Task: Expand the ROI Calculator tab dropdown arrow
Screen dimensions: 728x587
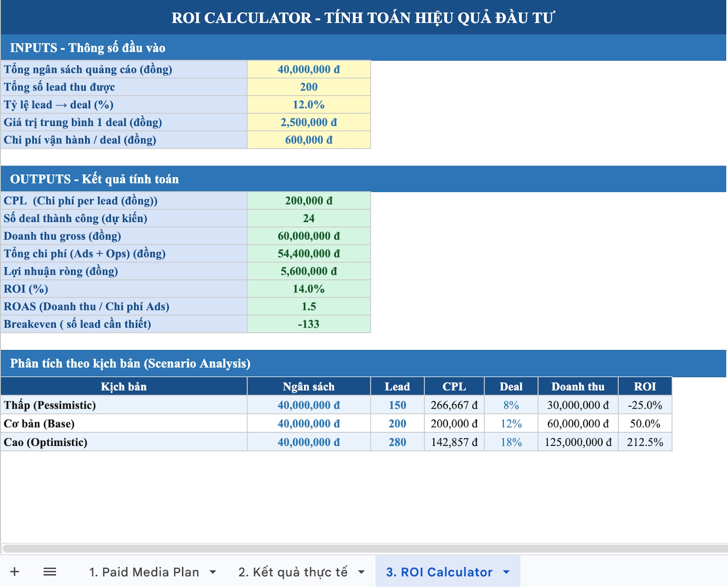Action: point(506,572)
